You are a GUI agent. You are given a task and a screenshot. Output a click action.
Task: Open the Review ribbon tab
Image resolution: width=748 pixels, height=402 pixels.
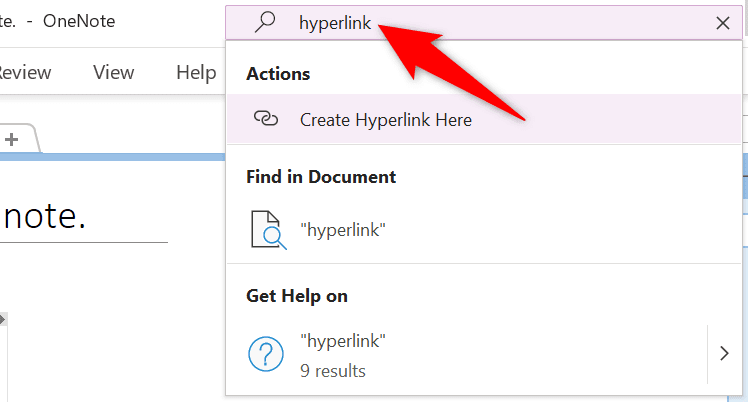pos(23,72)
